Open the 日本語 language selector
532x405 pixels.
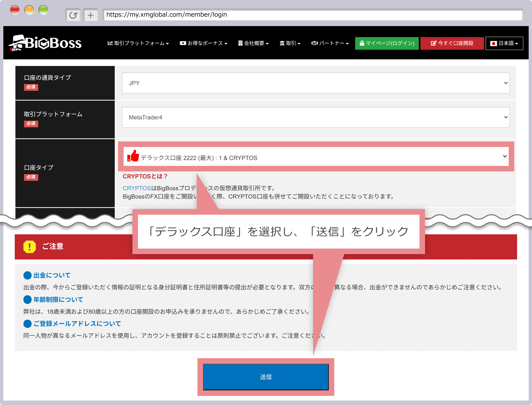[504, 44]
